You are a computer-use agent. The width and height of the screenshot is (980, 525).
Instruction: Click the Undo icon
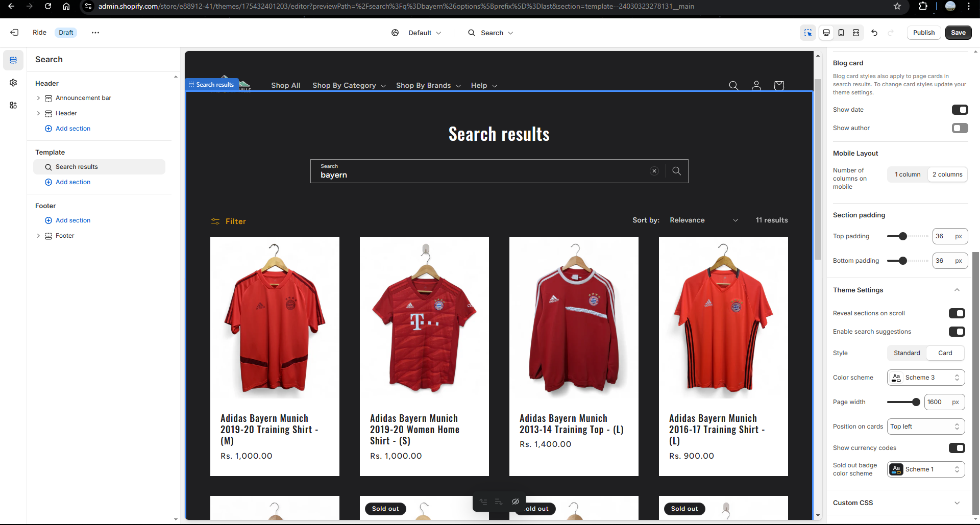coord(874,33)
